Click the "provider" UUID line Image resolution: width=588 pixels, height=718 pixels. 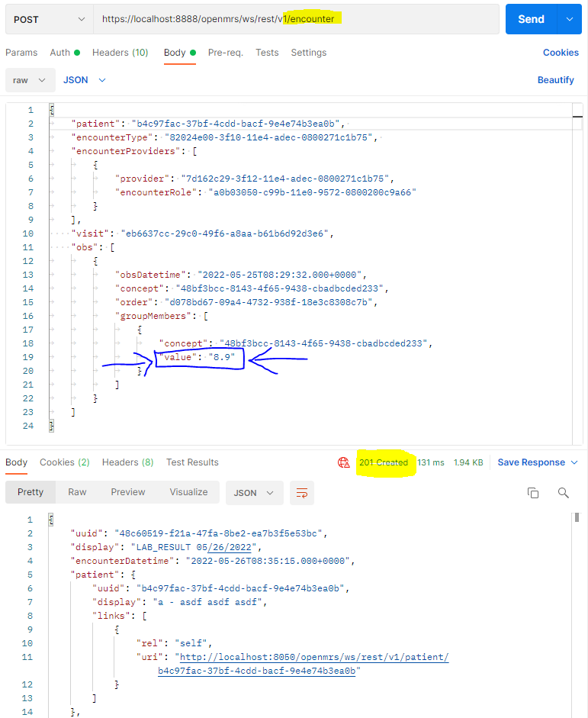tap(255, 179)
